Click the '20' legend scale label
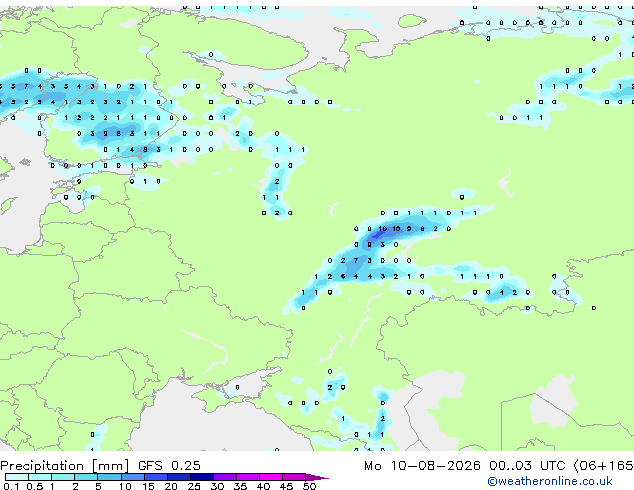This screenshot has height=490, width=634. coord(171,486)
